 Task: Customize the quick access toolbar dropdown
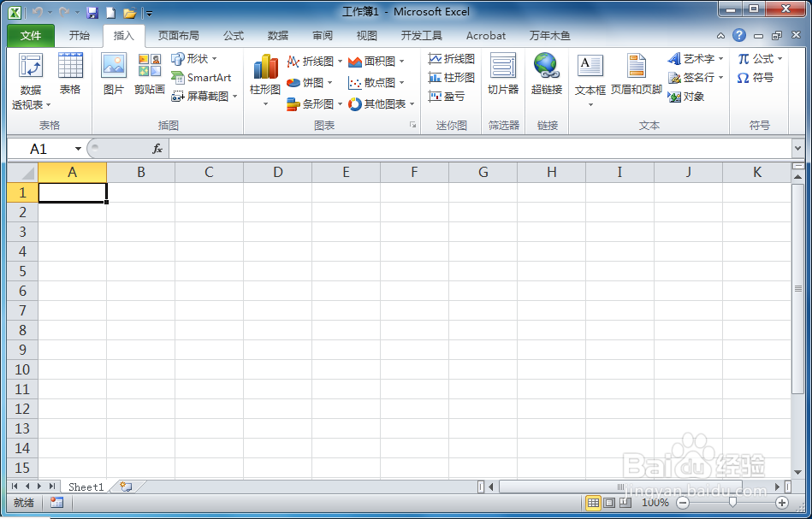(x=149, y=14)
